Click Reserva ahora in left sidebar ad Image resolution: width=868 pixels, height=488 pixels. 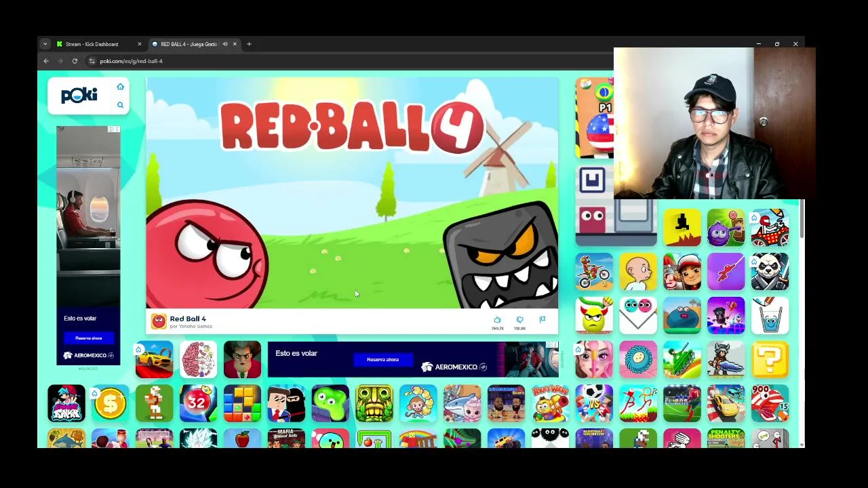(x=88, y=338)
